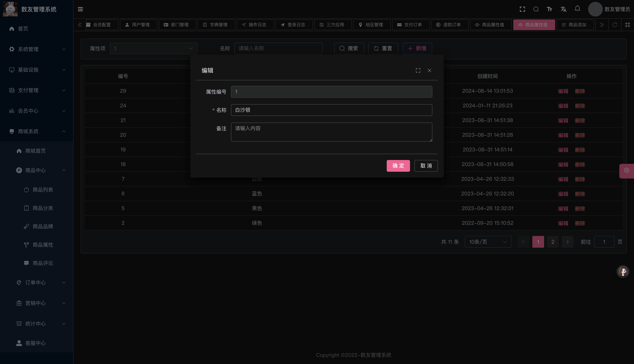The image size is (634, 364).
Task: Open user avatar for 数友管理员
Action: click(595, 9)
